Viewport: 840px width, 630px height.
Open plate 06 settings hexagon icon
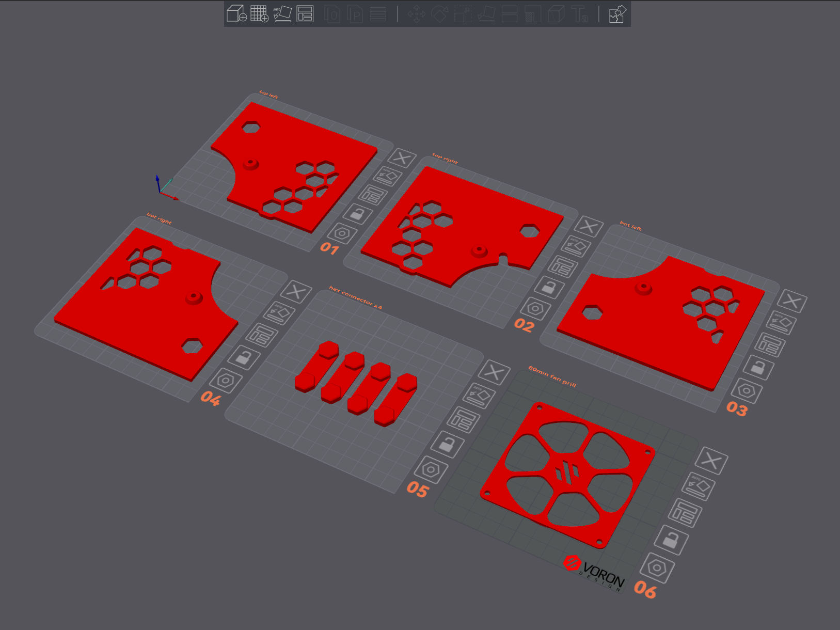(657, 568)
